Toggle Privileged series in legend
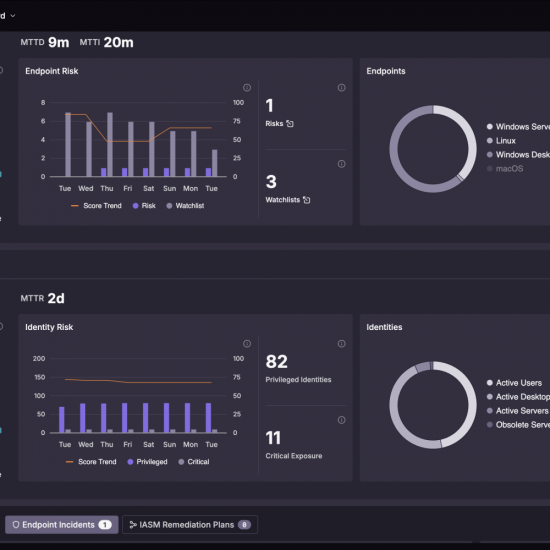Image resolution: width=550 pixels, height=550 pixels. [147, 462]
